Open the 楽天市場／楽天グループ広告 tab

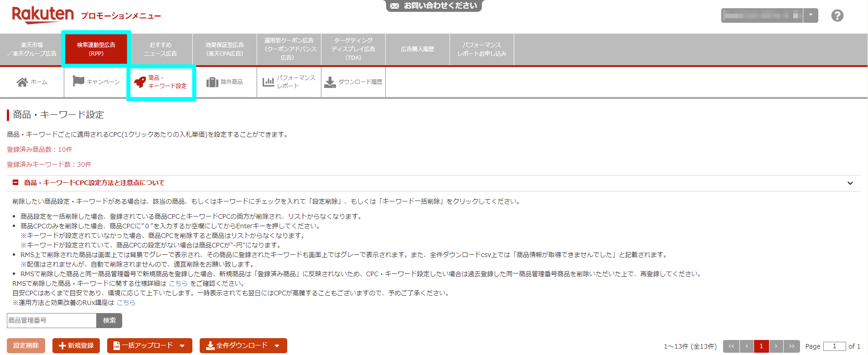click(x=32, y=49)
